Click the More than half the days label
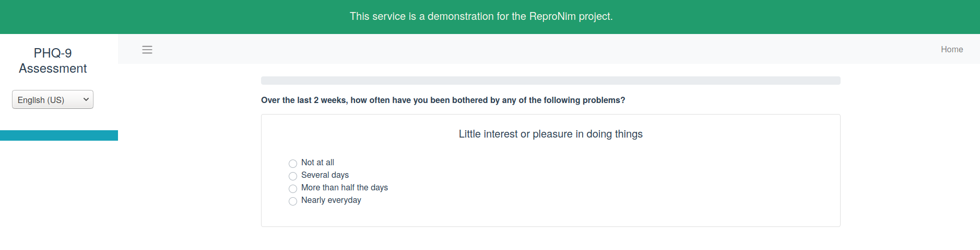This screenshot has height=250, width=980. coord(345,188)
